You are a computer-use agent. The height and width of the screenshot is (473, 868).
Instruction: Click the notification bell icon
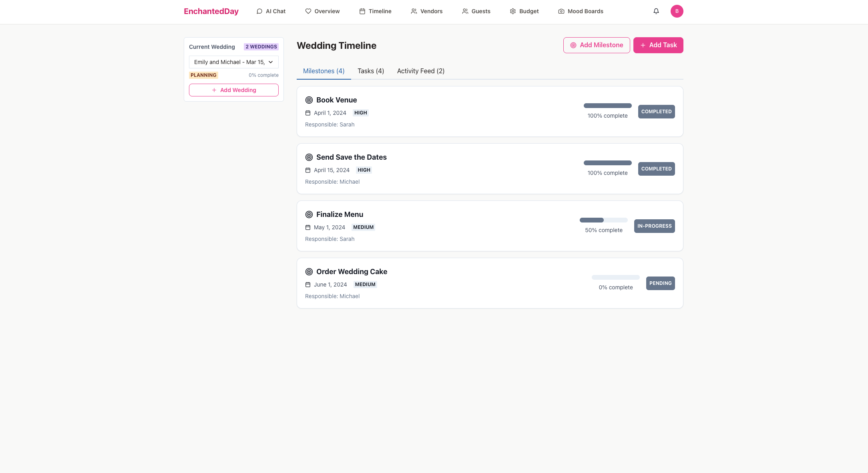(x=656, y=11)
